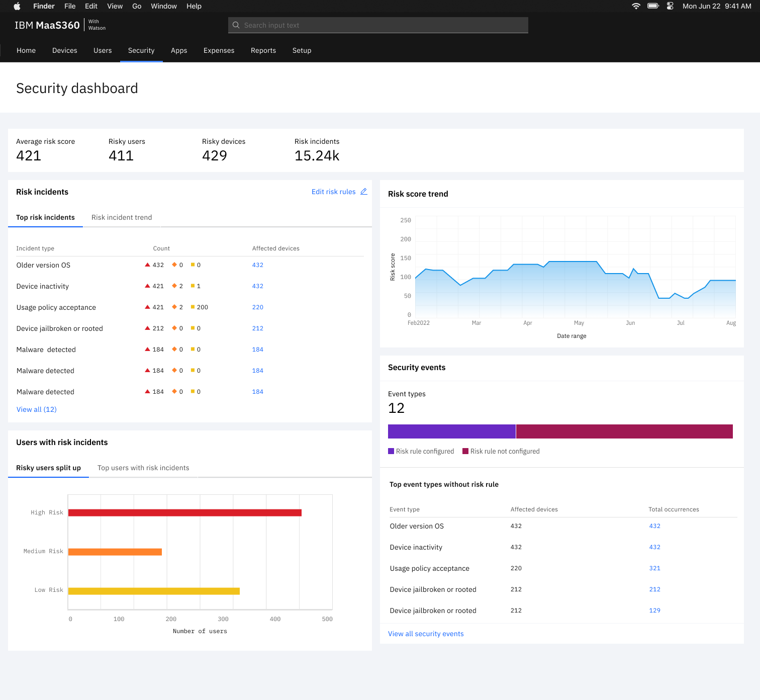Open Top users with risk incidents tab
The image size is (760, 700).
click(143, 468)
